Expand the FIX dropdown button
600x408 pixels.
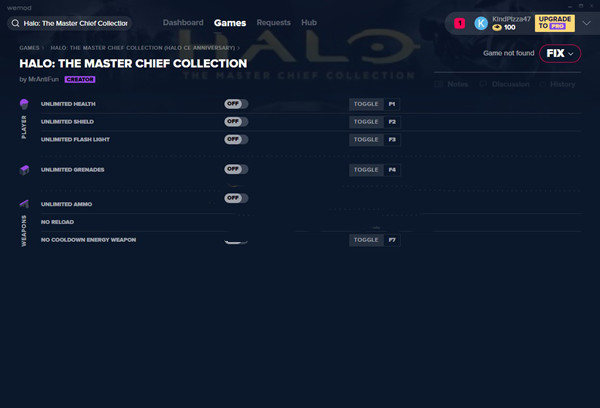coord(560,53)
